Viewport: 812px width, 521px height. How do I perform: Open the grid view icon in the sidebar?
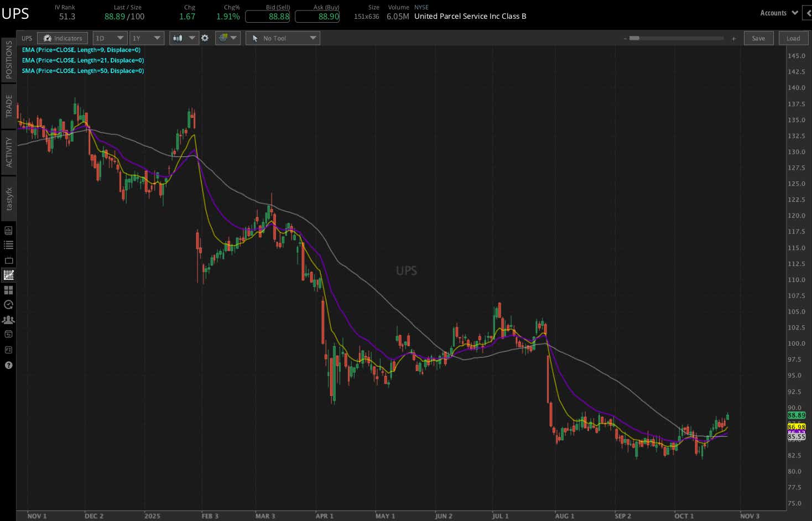click(8, 290)
